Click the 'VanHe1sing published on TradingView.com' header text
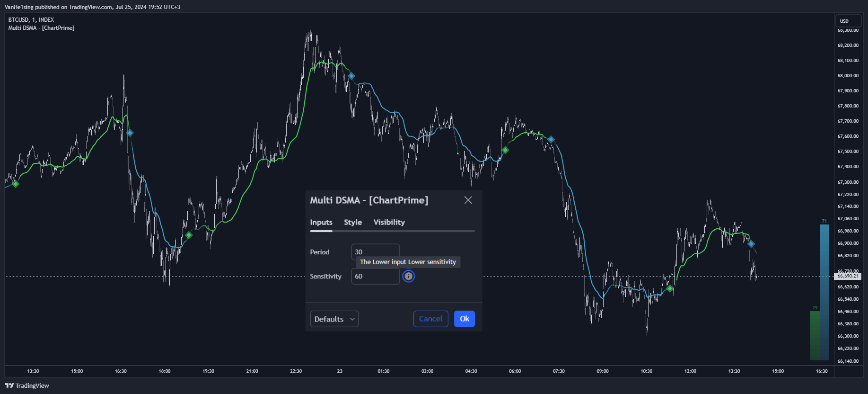Screen dimensions: 868x394 tap(93, 7)
